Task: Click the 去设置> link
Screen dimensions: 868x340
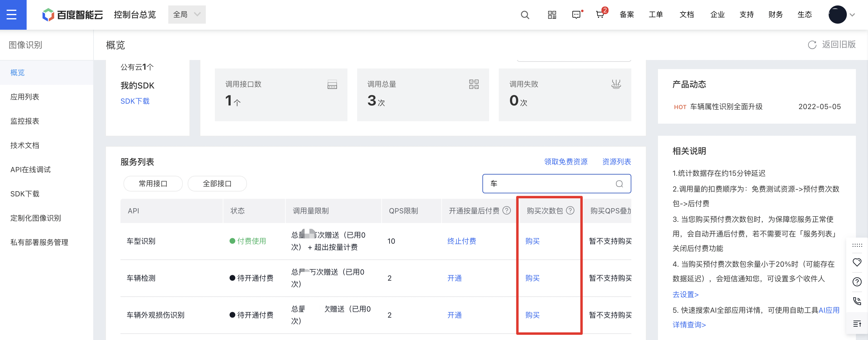Action: click(686, 295)
